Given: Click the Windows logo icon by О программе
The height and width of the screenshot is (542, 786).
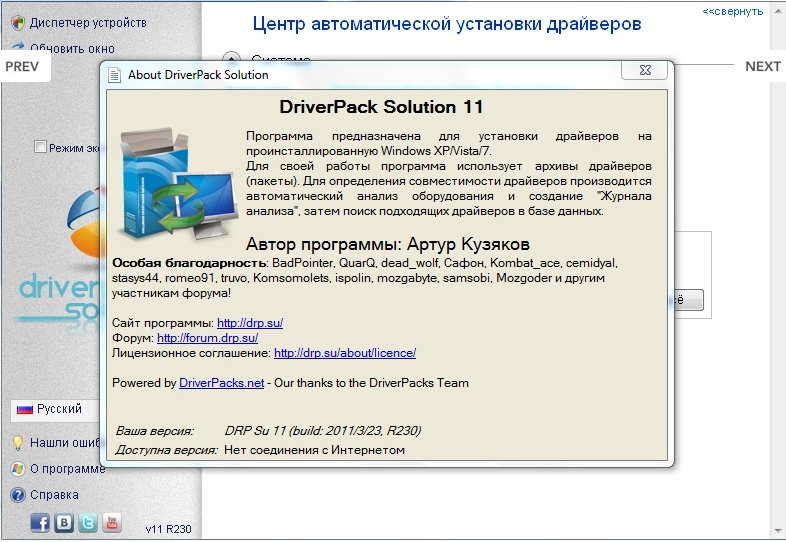Looking at the screenshot, I should pyautogui.click(x=18, y=469).
